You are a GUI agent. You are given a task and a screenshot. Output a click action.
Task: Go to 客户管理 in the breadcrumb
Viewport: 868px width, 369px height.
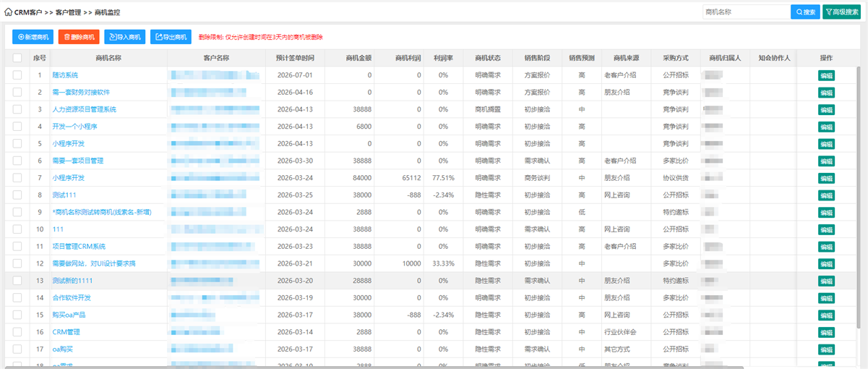pos(68,12)
